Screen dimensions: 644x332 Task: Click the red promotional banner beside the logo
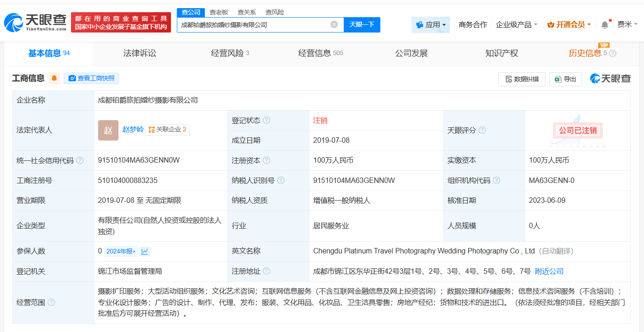point(121,22)
